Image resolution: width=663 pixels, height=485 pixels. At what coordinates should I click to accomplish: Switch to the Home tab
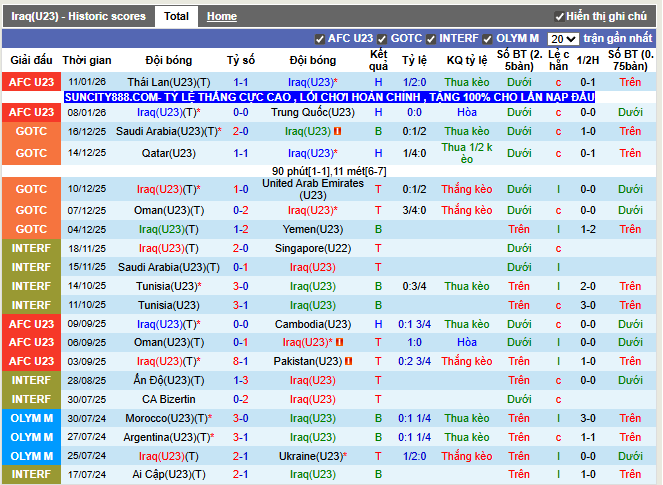click(x=222, y=16)
